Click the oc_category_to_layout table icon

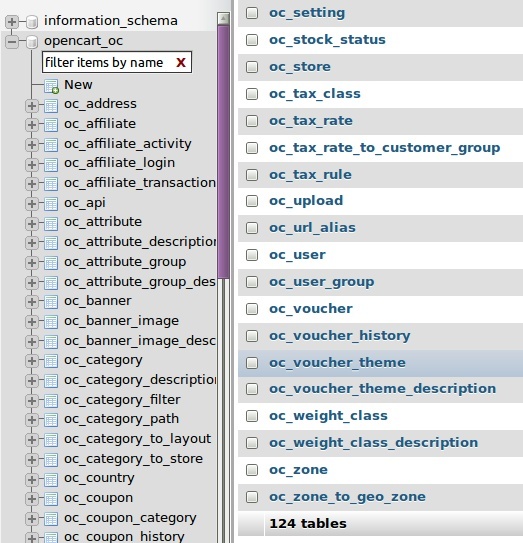51,440
